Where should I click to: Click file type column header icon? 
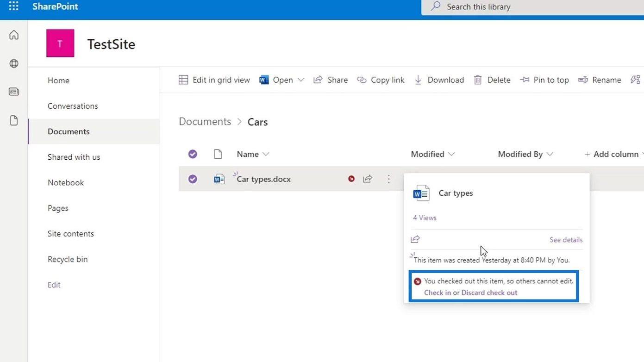click(x=218, y=154)
